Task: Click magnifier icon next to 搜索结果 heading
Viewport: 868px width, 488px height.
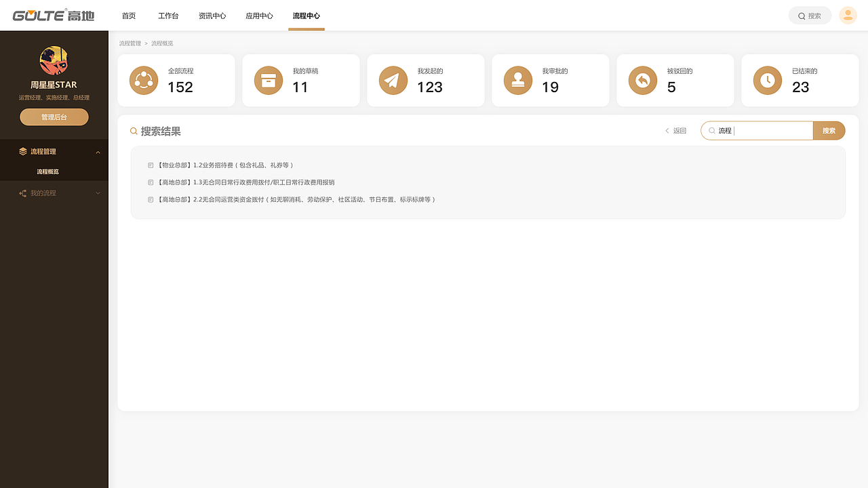Action: (134, 131)
